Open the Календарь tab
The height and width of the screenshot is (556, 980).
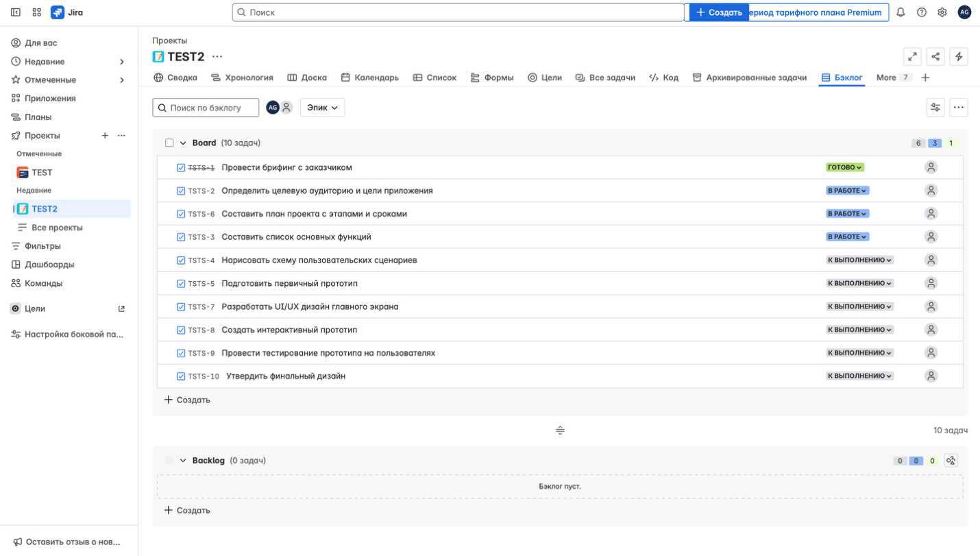pos(369,77)
